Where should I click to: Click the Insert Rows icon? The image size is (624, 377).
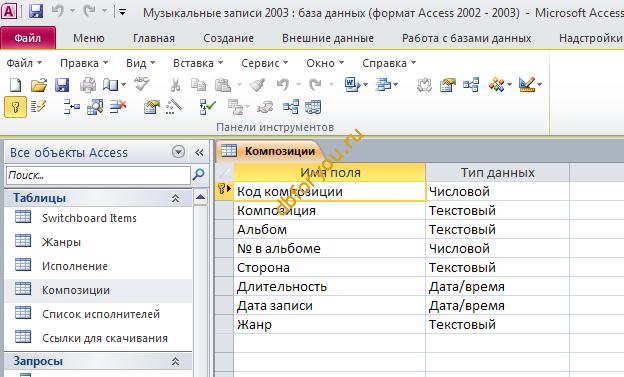point(72,107)
